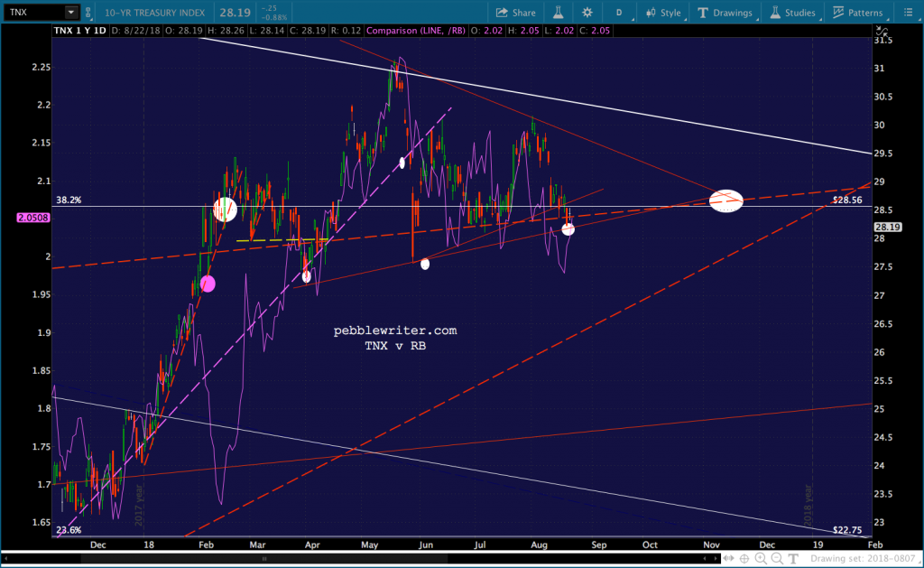Click the 38.2% Fibonacci level label
Screen dimensions: 924x568
[x=69, y=200]
